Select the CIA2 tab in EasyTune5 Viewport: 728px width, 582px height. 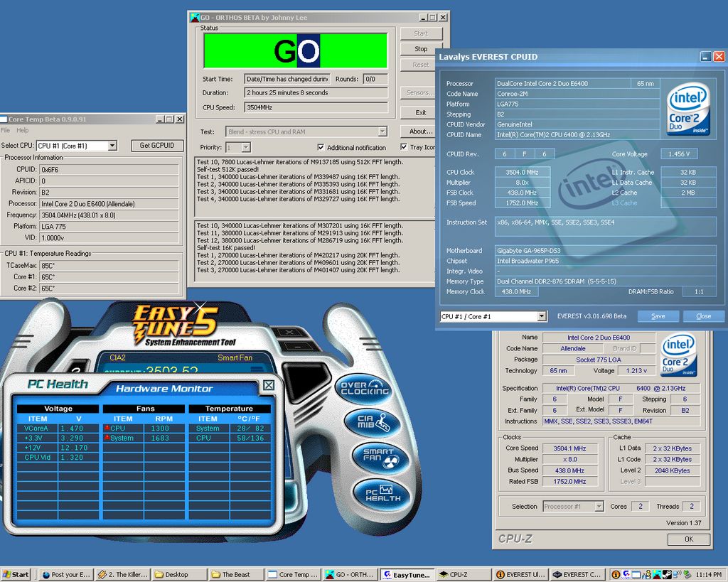coord(117,357)
